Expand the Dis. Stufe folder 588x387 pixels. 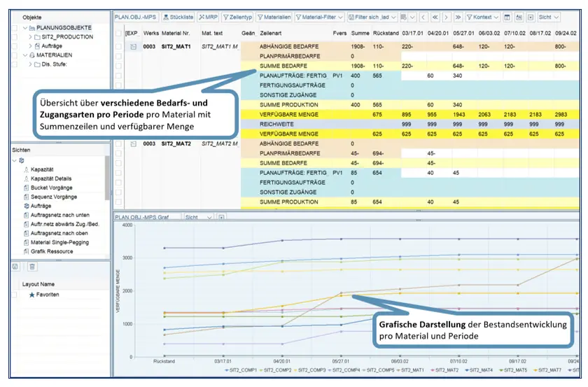(30, 64)
